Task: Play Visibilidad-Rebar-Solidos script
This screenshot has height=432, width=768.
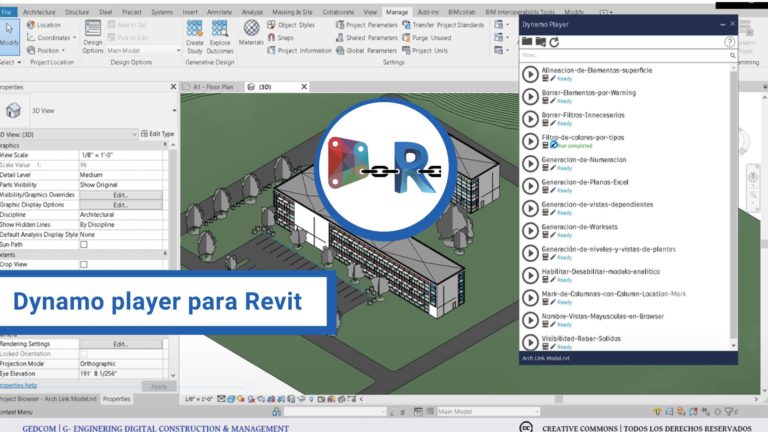Action: point(530,342)
